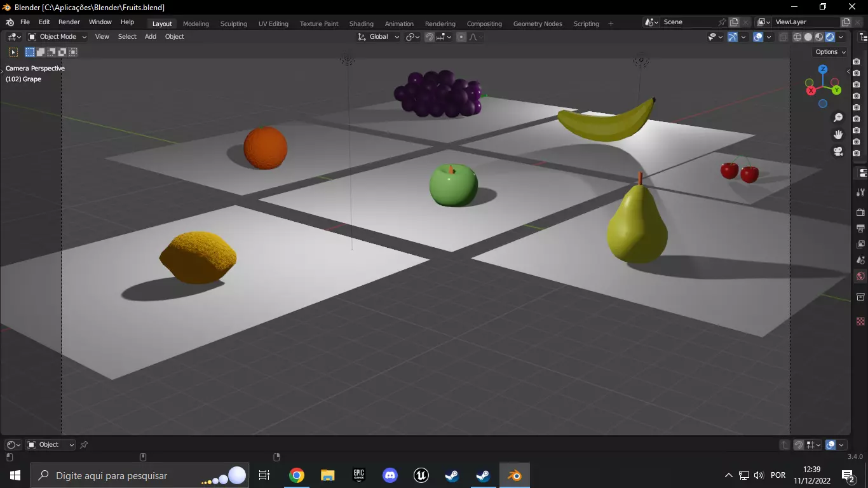Switch to the Sculpting workspace tab
868x488 pixels.
click(x=234, y=24)
